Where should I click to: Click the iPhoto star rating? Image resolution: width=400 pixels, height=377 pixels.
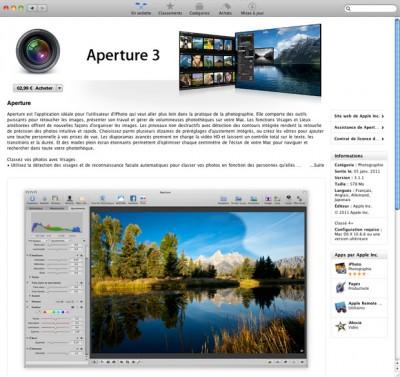pos(357,274)
